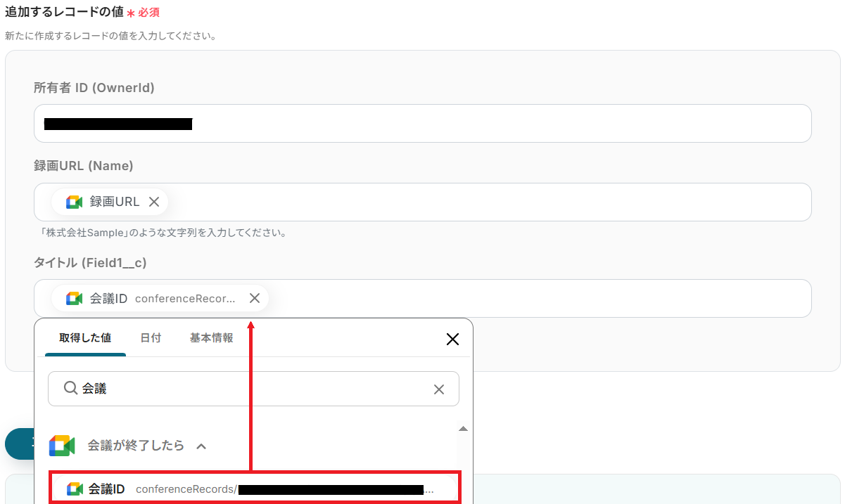This screenshot has width=845, height=504.
Task: Open the 日付 tab
Action: [x=151, y=338]
